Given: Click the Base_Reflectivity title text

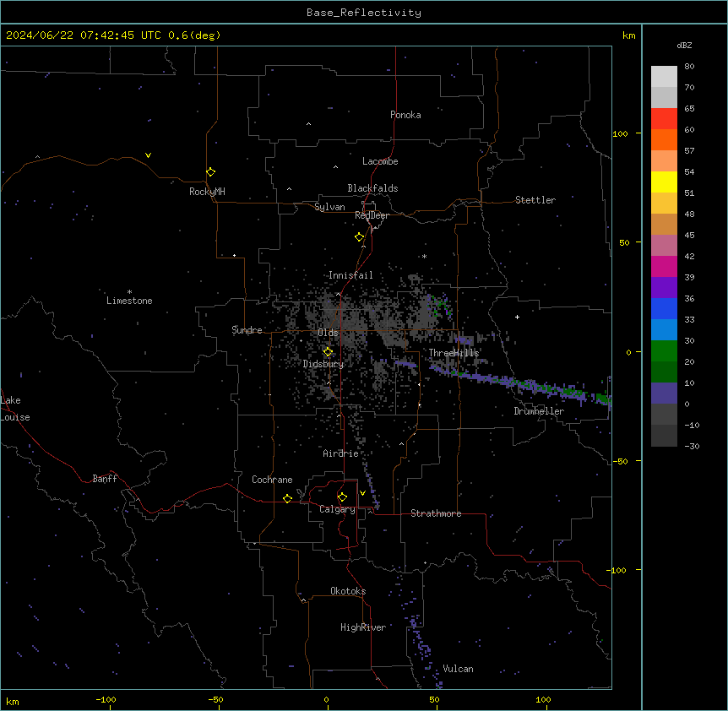Looking at the screenshot, I should click(x=363, y=13).
